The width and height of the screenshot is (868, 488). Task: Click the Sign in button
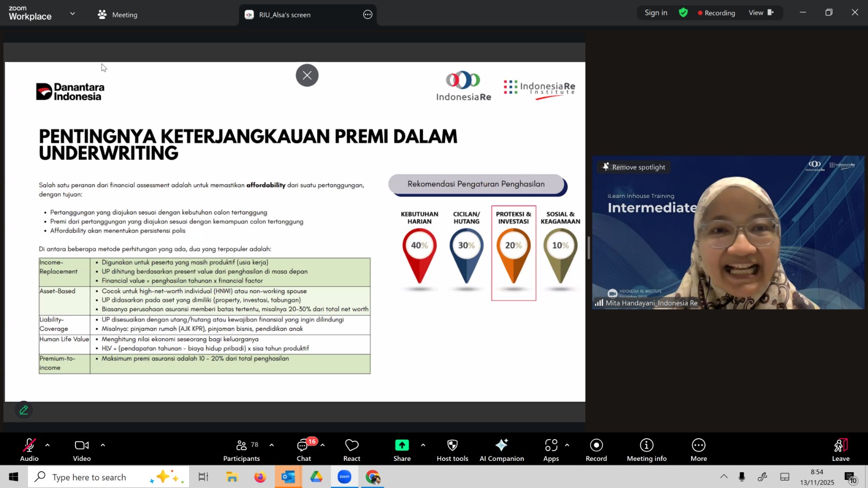(656, 13)
